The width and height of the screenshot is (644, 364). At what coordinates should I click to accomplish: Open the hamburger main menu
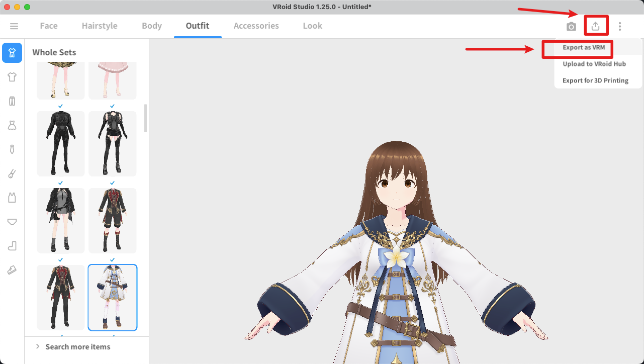point(14,26)
